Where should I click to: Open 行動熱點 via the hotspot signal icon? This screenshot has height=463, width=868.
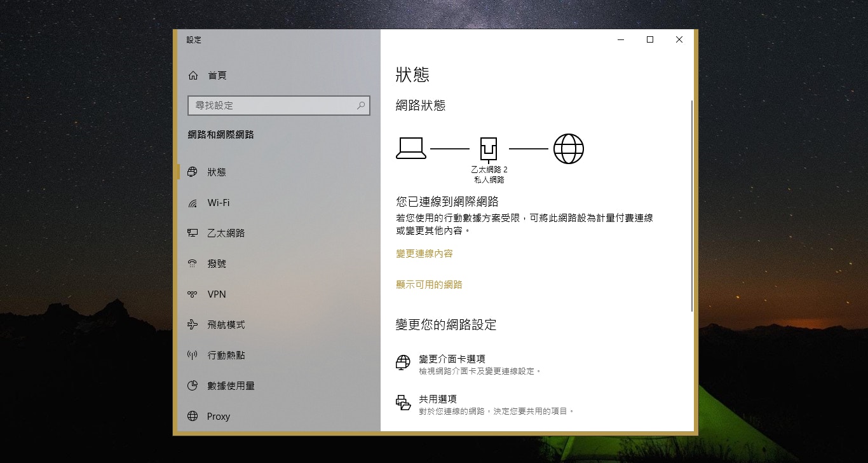point(193,355)
